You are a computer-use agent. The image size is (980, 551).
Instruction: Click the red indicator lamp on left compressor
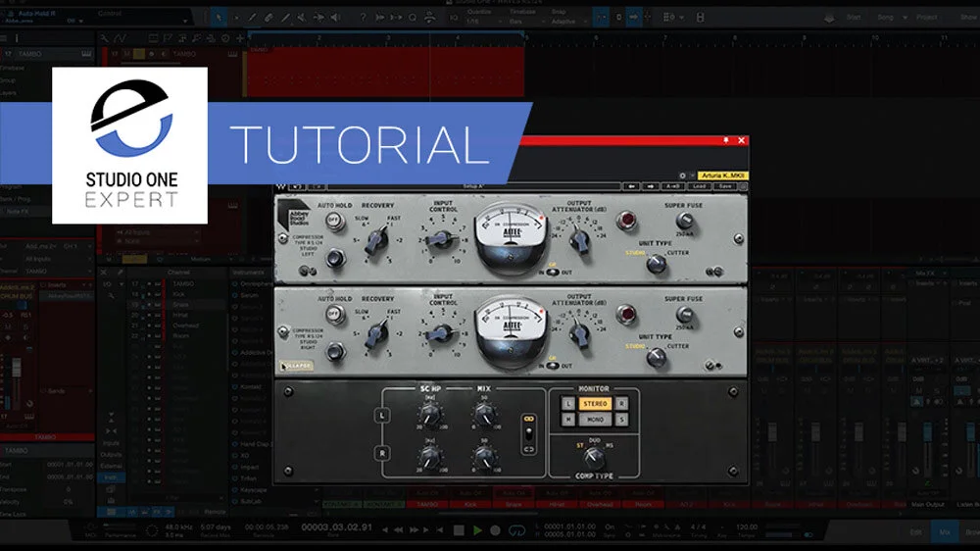(625, 221)
